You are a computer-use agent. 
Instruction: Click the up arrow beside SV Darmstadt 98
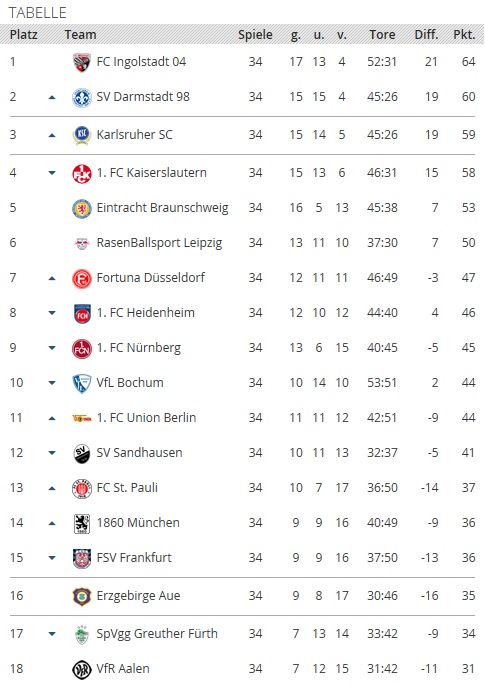click(52, 97)
